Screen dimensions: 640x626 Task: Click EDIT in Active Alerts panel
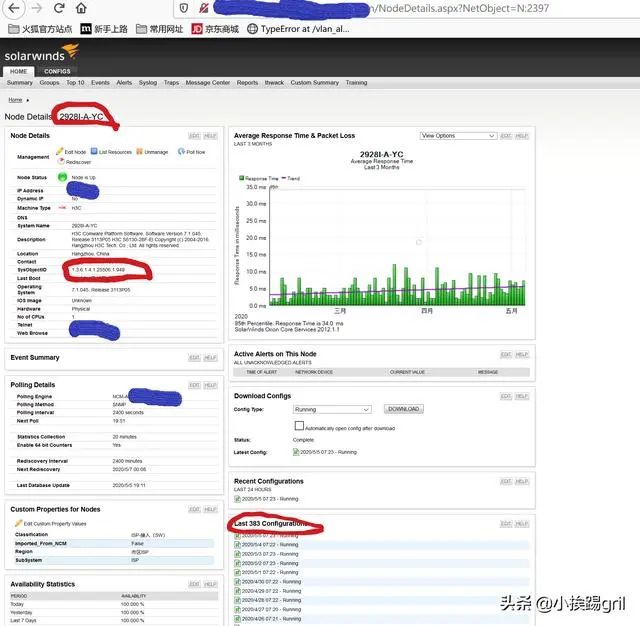click(506, 355)
